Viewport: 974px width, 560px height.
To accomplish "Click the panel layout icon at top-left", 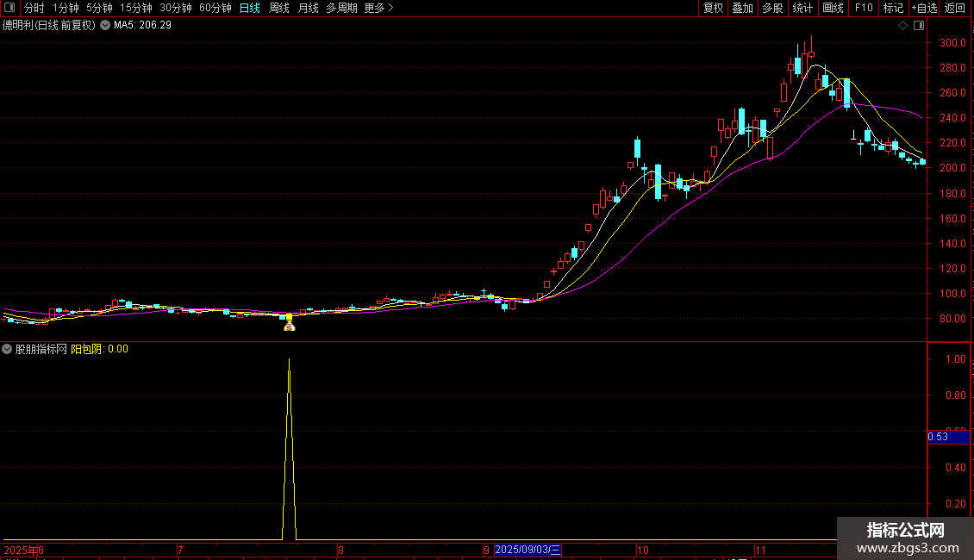I will point(9,8).
